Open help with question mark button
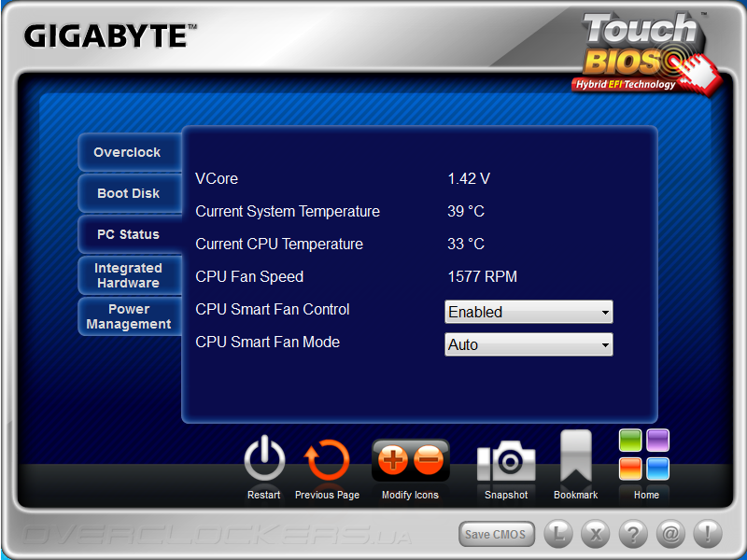The width and height of the screenshot is (747, 560). pyautogui.click(x=633, y=533)
